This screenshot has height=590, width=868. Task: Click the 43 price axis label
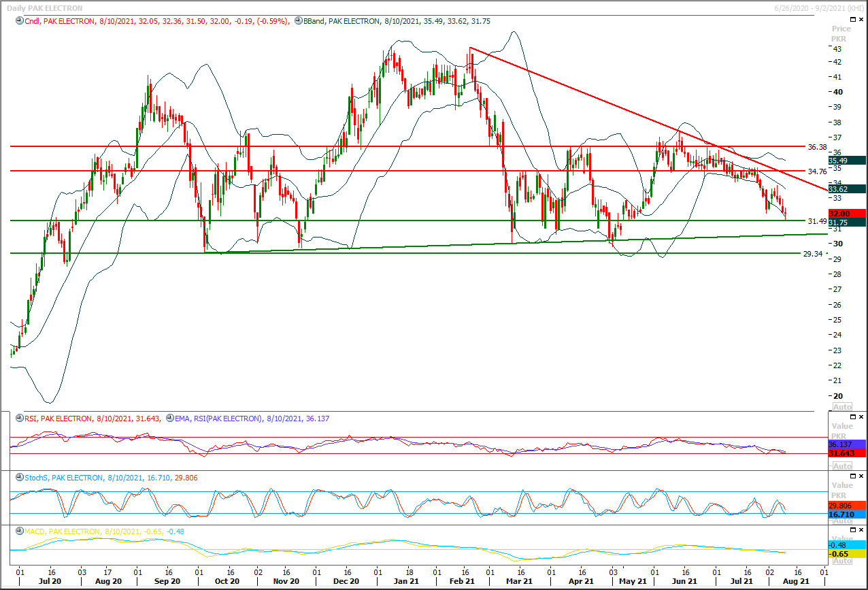pyautogui.click(x=838, y=49)
